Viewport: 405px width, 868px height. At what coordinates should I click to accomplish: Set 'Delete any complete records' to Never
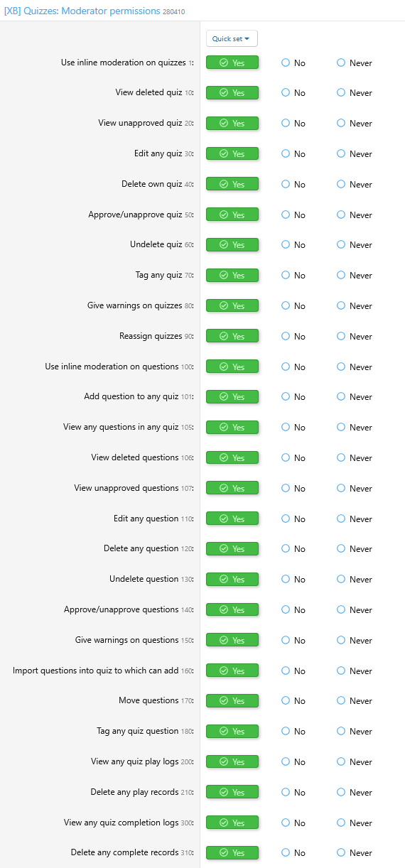(x=355, y=853)
